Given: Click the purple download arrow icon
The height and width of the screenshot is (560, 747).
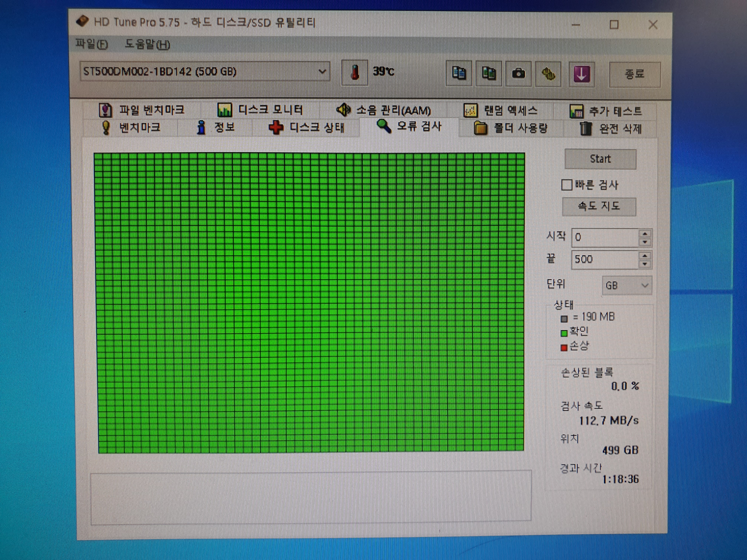Looking at the screenshot, I should point(582,74).
